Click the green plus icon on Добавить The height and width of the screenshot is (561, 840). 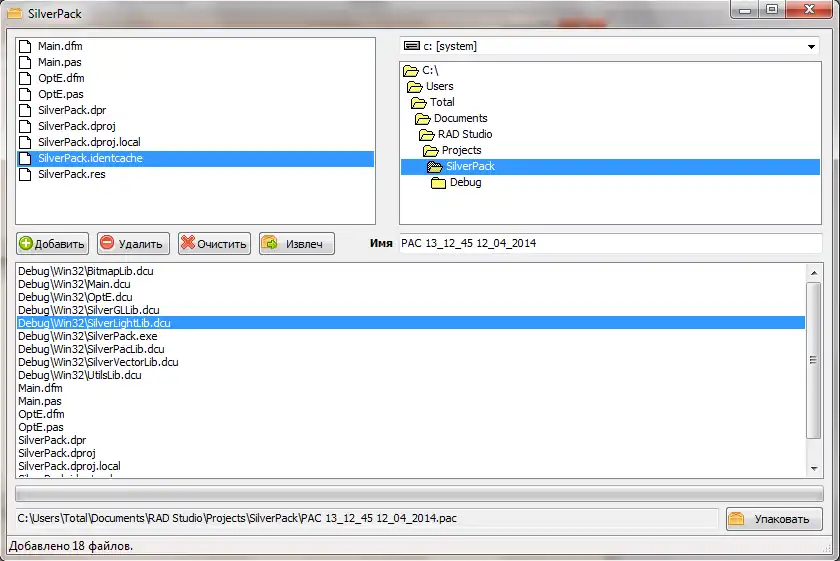26,243
